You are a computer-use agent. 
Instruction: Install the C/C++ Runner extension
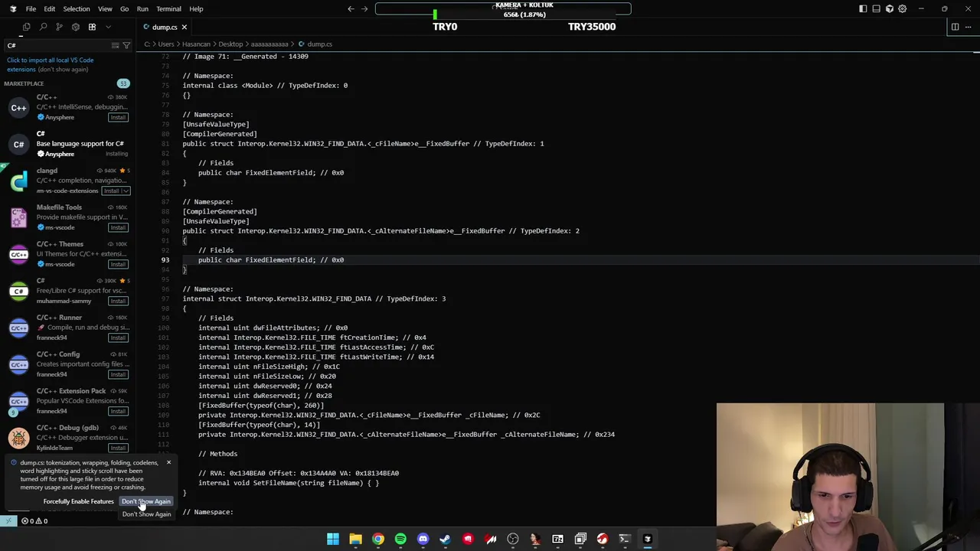click(x=118, y=337)
